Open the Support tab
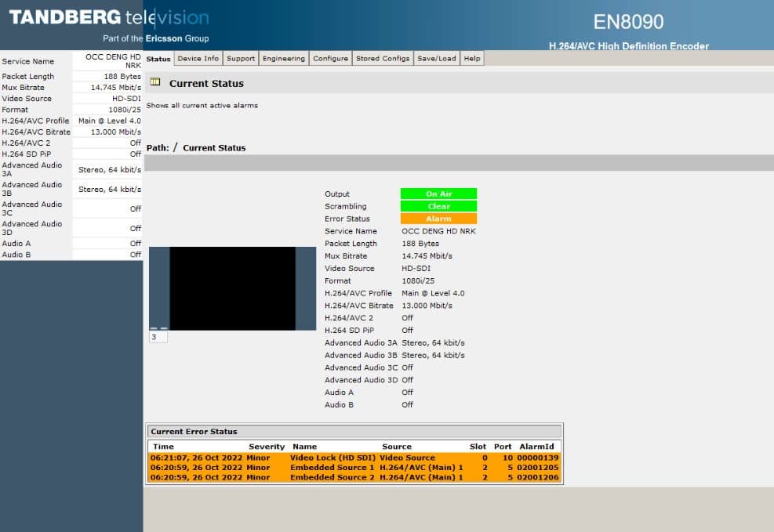Screen dimensions: 774x532 (241, 57)
